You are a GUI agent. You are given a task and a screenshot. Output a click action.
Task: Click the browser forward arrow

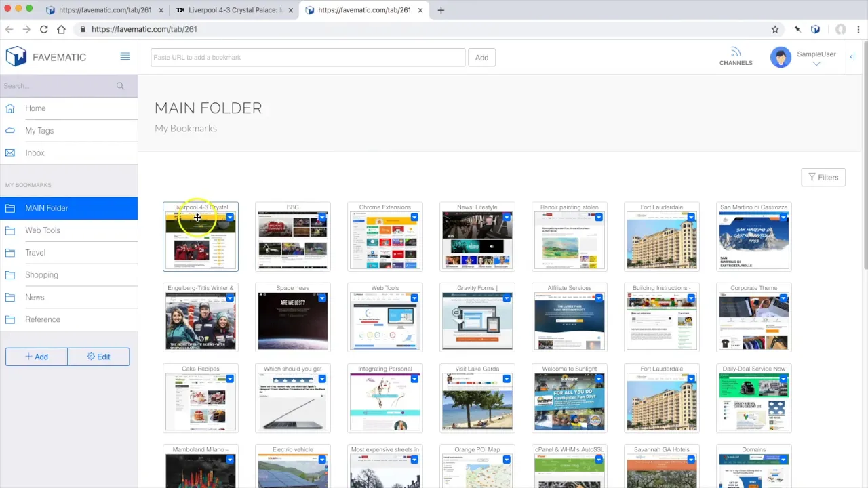click(26, 29)
